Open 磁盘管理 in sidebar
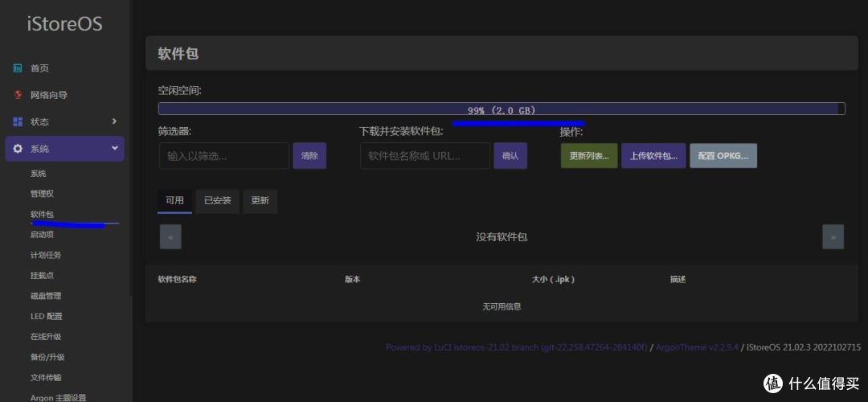868x402 pixels. [46, 296]
